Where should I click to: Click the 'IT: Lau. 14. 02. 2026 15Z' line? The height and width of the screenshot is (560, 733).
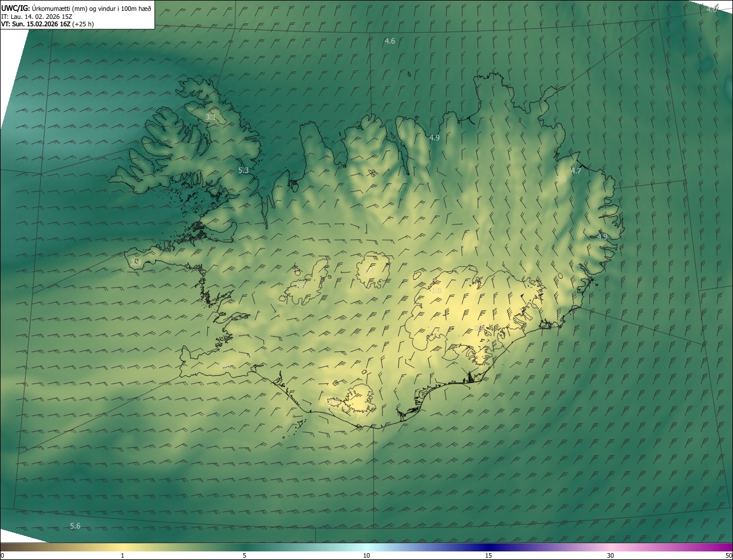point(38,16)
